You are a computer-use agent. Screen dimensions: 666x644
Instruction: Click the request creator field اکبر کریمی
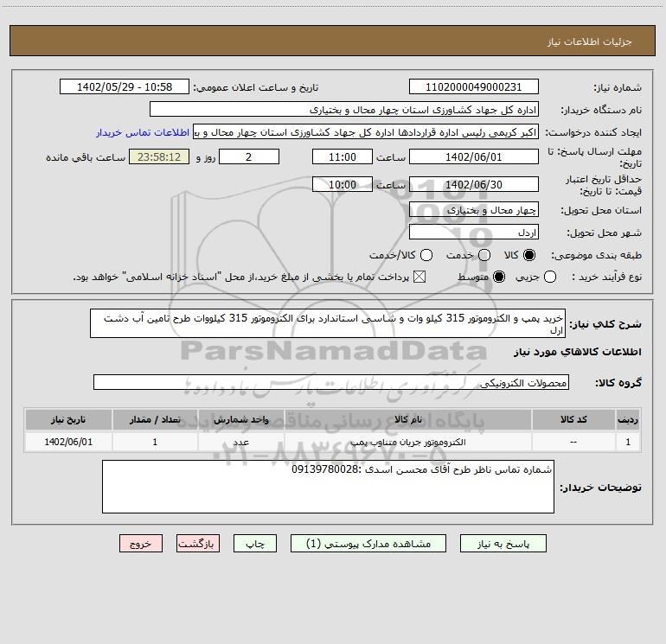click(x=366, y=131)
